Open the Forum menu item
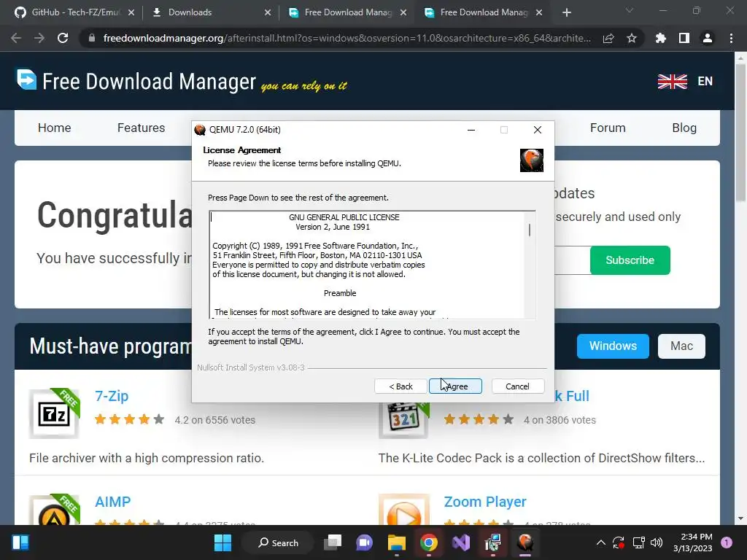This screenshot has width=747, height=560. (608, 128)
